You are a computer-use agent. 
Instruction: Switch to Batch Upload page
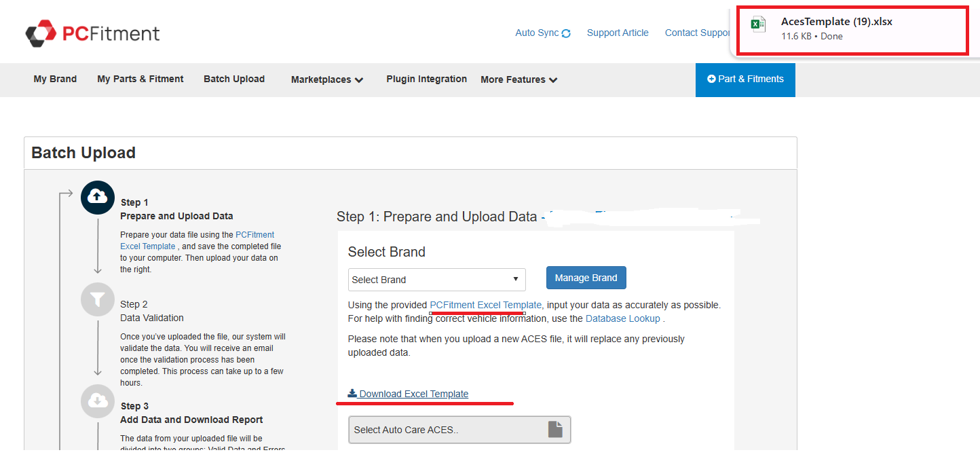click(x=234, y=79)
